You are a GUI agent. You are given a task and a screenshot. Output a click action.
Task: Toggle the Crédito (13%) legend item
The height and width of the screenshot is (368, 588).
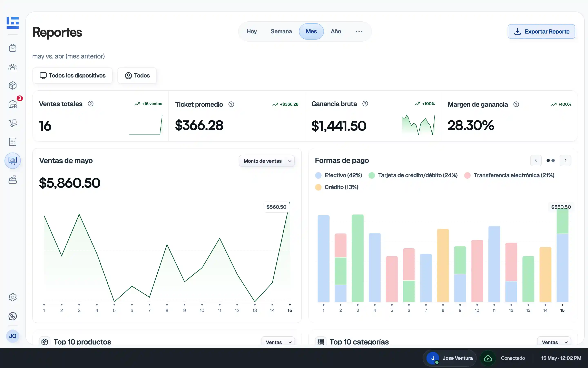[337, 187]
